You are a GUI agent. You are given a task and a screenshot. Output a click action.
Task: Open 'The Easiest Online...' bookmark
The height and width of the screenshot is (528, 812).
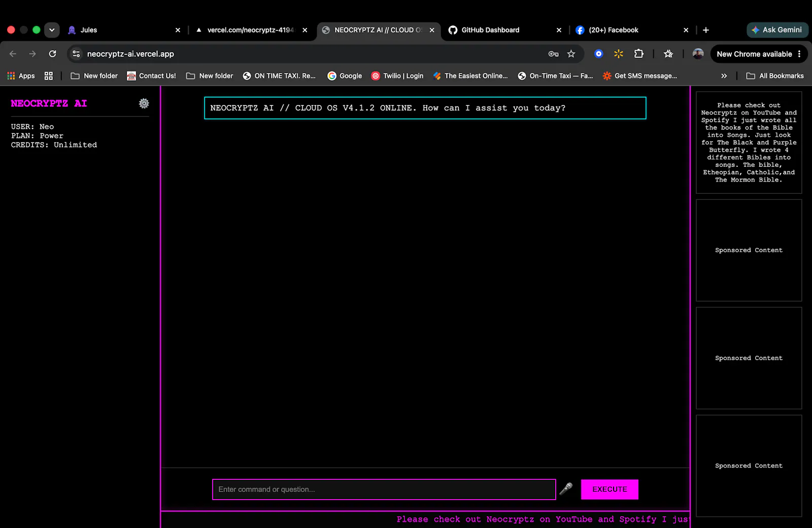point(470,76)
